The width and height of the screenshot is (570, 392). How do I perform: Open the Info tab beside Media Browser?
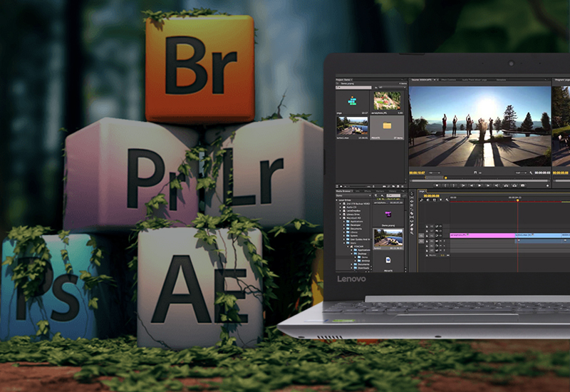point(358,191)
